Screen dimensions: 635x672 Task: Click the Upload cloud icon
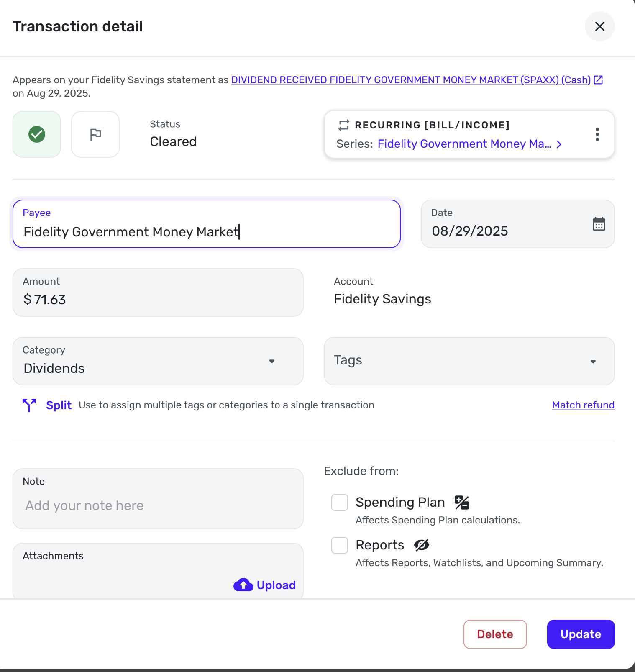(x=243, y=585)
